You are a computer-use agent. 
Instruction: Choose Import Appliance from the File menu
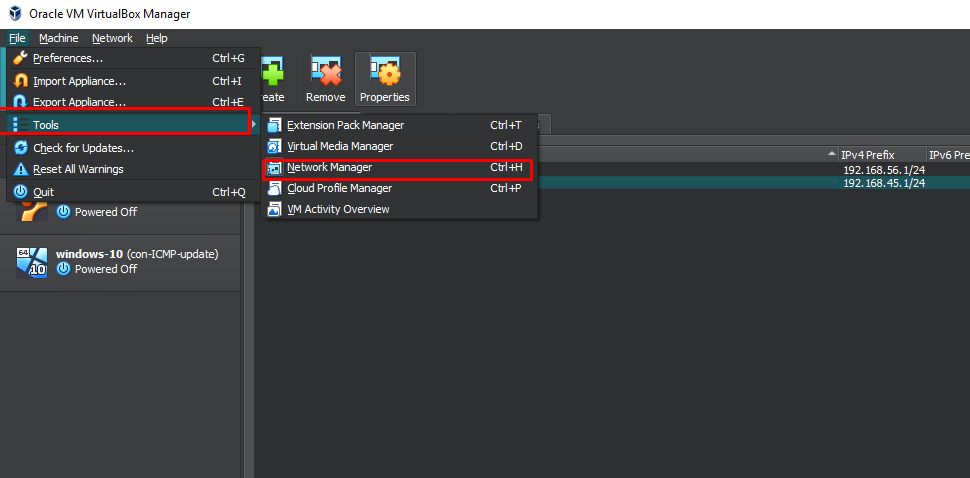click(x=79, y=81)
